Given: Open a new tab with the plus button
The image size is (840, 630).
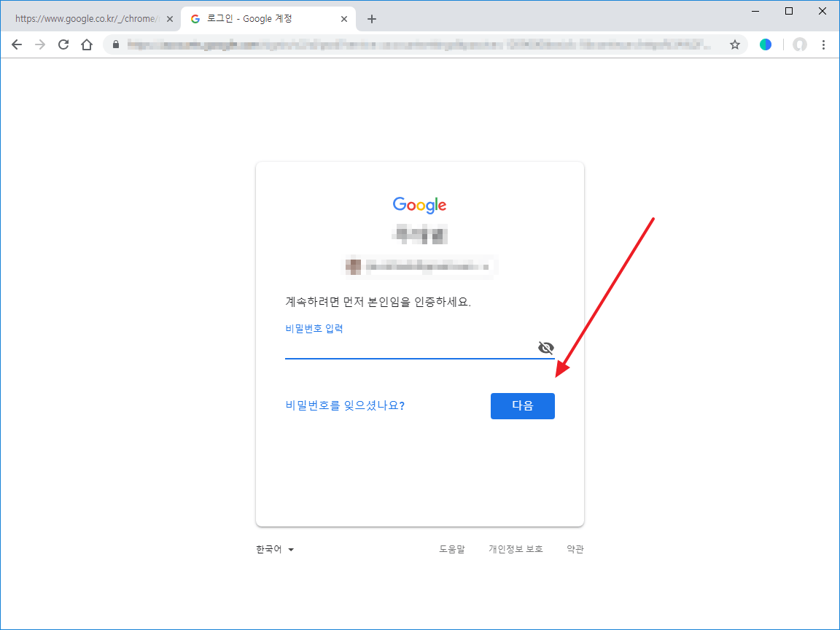Looking at the screenshot, I should (x=372, y=19).
